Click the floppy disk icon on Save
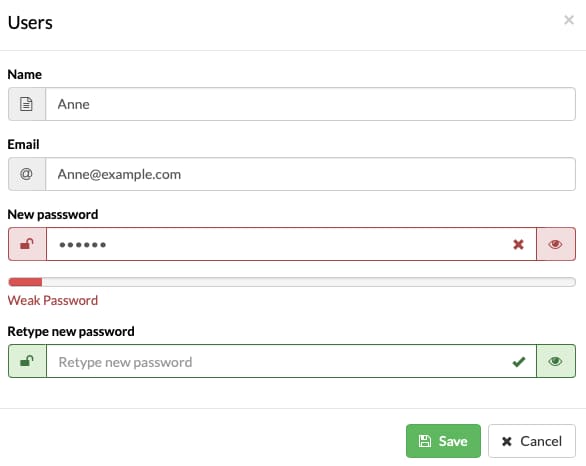 tap(425, 441)
